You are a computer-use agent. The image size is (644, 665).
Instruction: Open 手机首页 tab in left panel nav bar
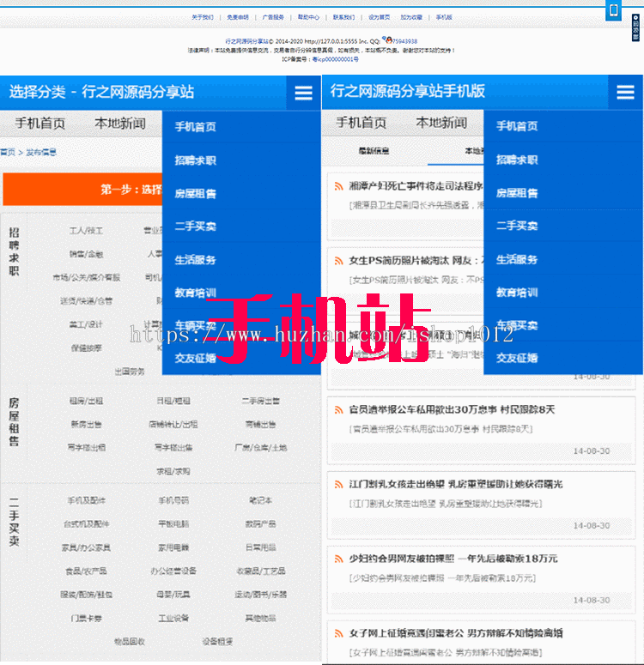(x=39, y=124)
